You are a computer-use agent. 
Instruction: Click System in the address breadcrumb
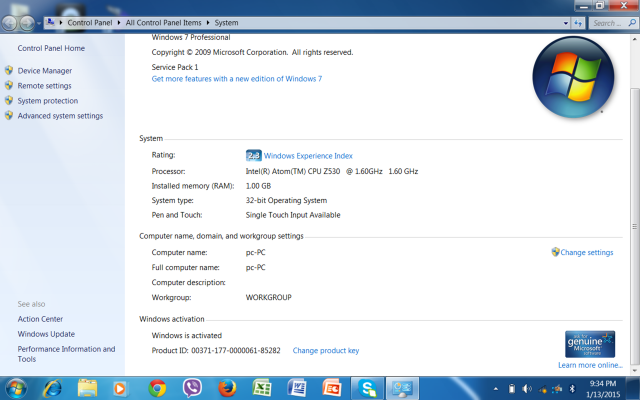pos(226,23)
